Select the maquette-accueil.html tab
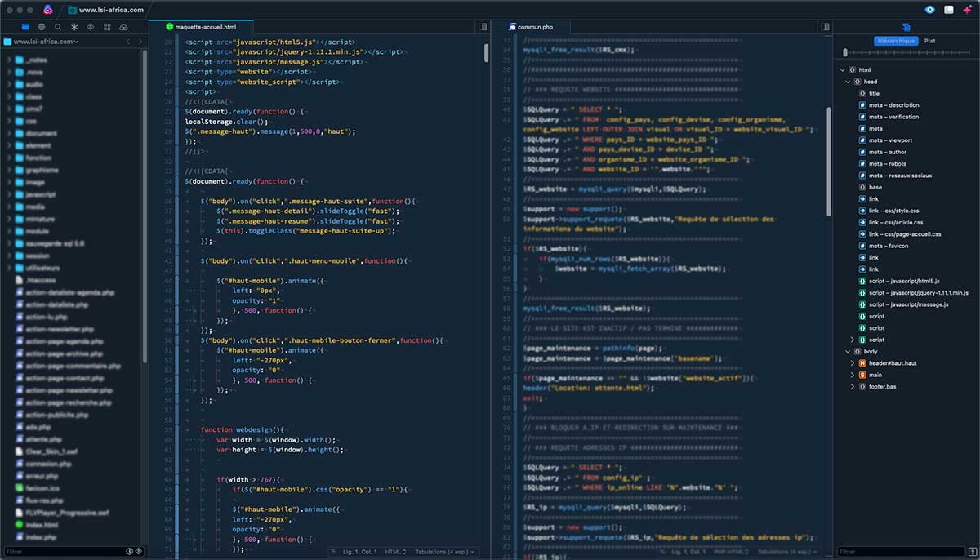Viewport: 980px width, 560px height. tap(201, 27)
